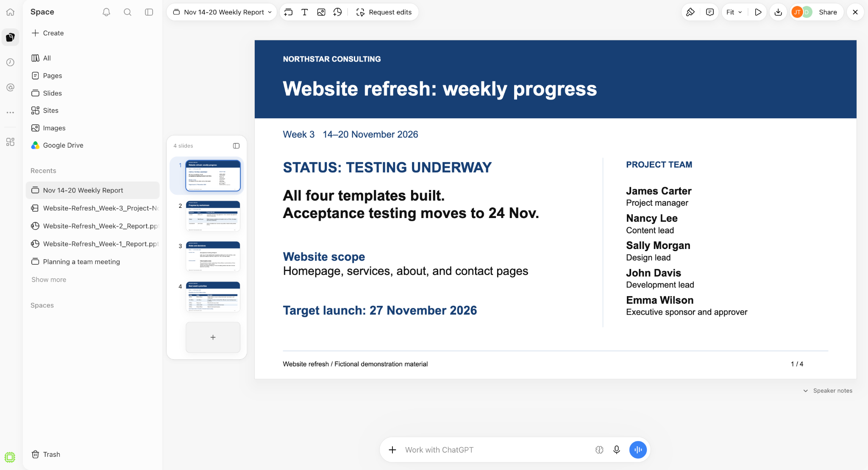868x470 pixels.
Task: Select slide 3 thumbnail
Action: click(213, 256)
